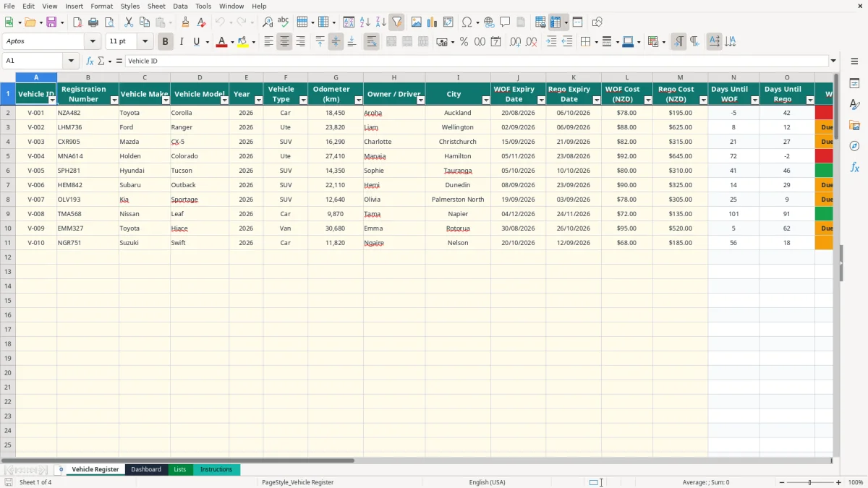Screen dimensions: 868x488
Task: Switch to the Dashboard sheet tab
Action: 146,470
